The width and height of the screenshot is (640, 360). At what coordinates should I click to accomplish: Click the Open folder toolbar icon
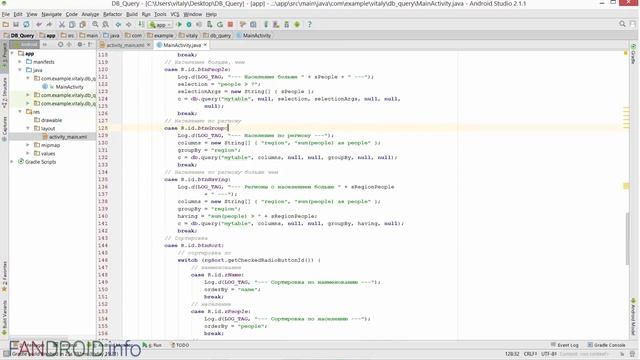coord(5,24)
